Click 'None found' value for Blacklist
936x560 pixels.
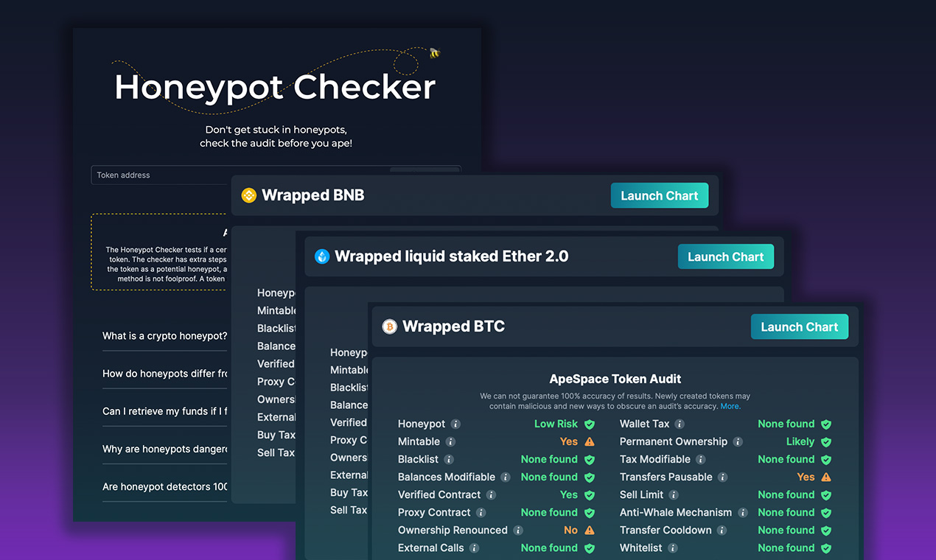[549, 459]
